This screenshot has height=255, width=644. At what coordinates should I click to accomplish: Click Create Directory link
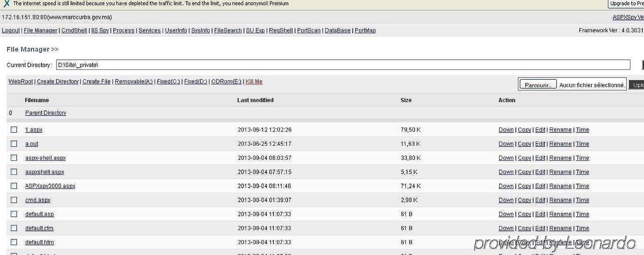click(58, 81)
